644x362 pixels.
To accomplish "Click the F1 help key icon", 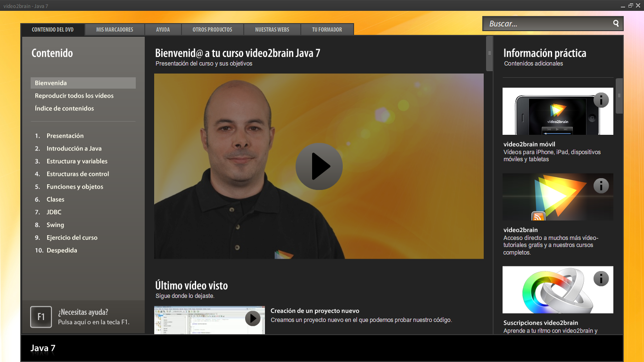I will [41, 317].
